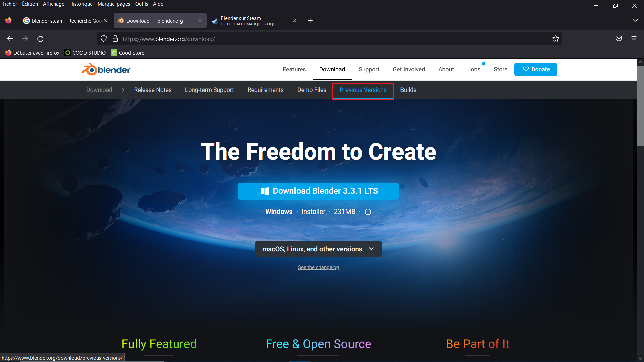Click info icon next to 231MB

coord(368,212)
